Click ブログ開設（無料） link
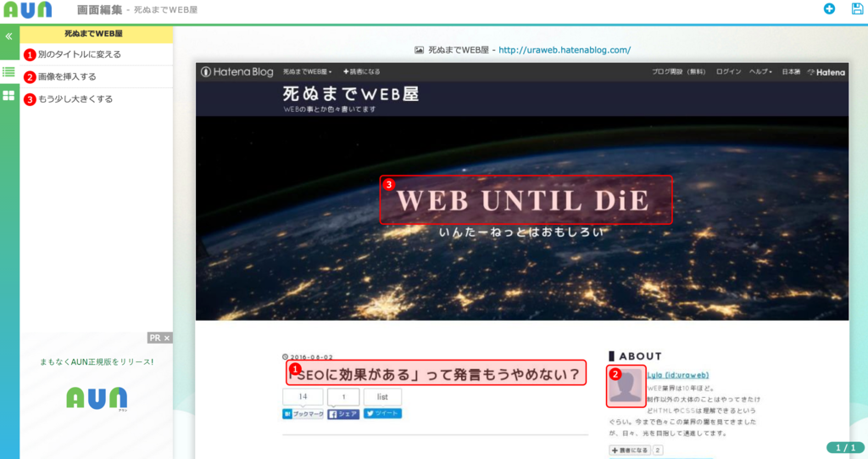 (x=678, y=72)
